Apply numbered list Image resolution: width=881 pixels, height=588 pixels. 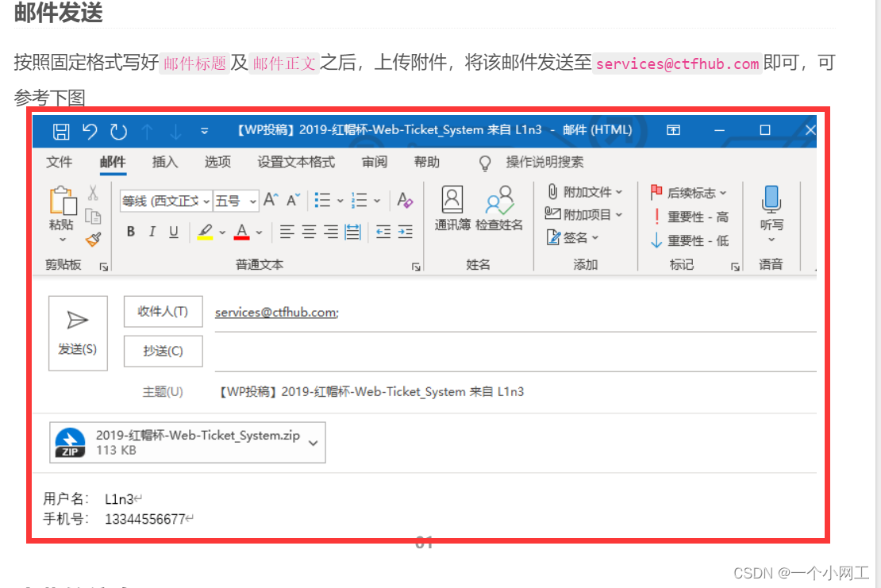pos(359,200)
